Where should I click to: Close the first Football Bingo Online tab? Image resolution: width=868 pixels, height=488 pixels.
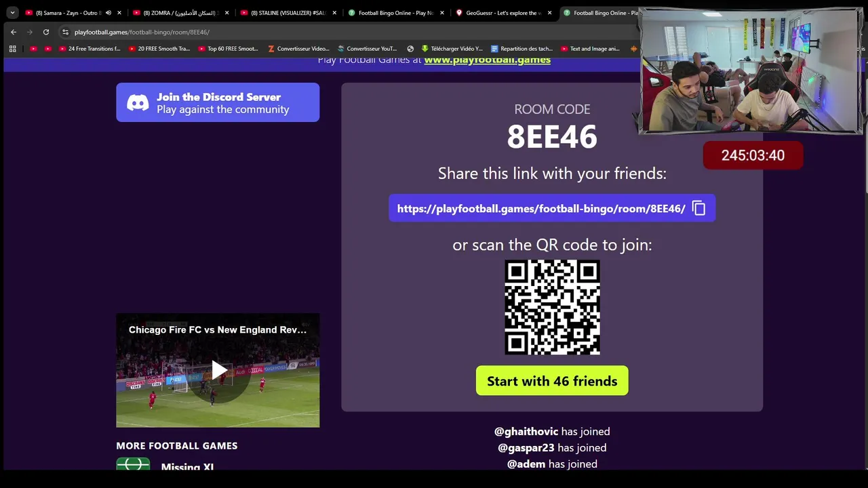[x=442, y=13]
